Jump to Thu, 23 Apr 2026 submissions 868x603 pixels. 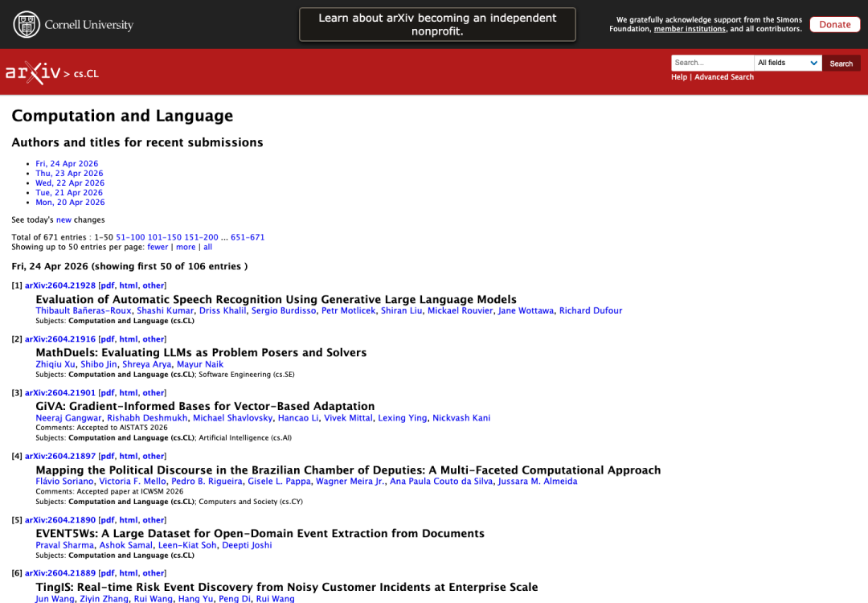[69, 174]
